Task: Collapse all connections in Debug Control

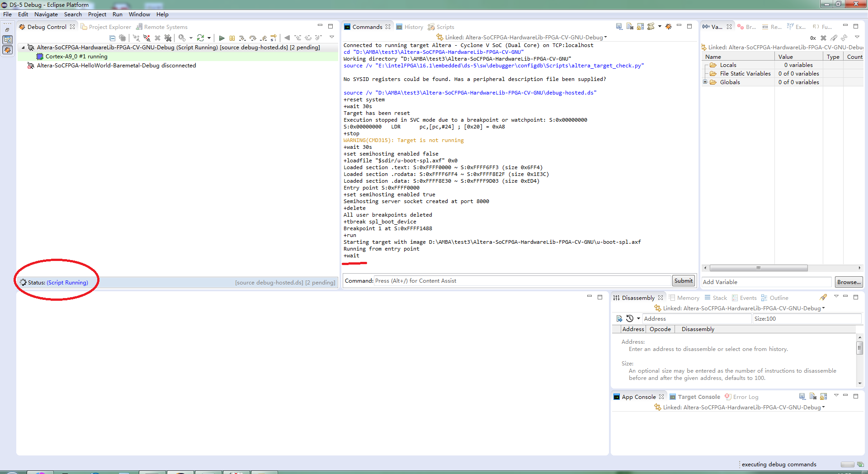Action: (x=112, y=38)
